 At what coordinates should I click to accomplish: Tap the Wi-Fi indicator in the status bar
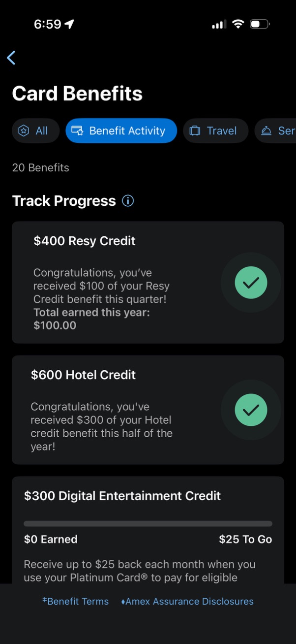tap(238, 24)
